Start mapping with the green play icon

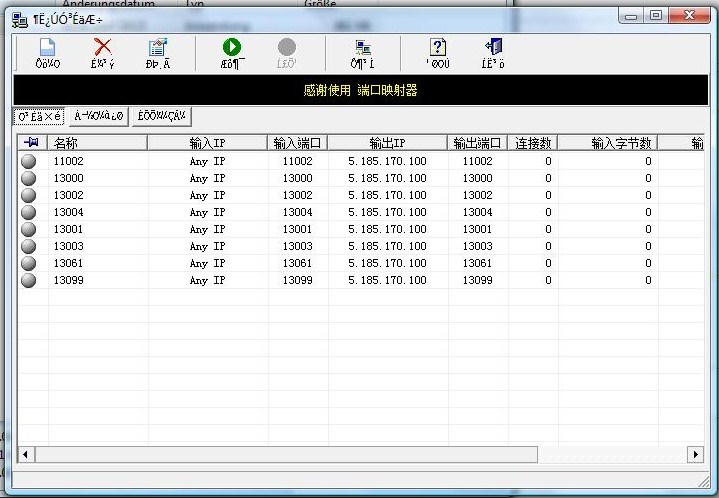tap(232, 47)
